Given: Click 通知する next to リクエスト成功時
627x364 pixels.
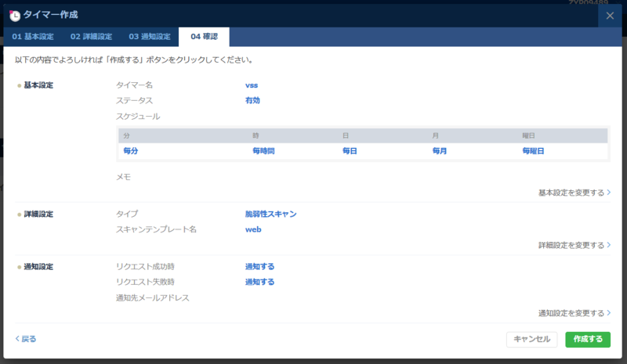Looking at the screenshot, I should click(x=259, y=266).
